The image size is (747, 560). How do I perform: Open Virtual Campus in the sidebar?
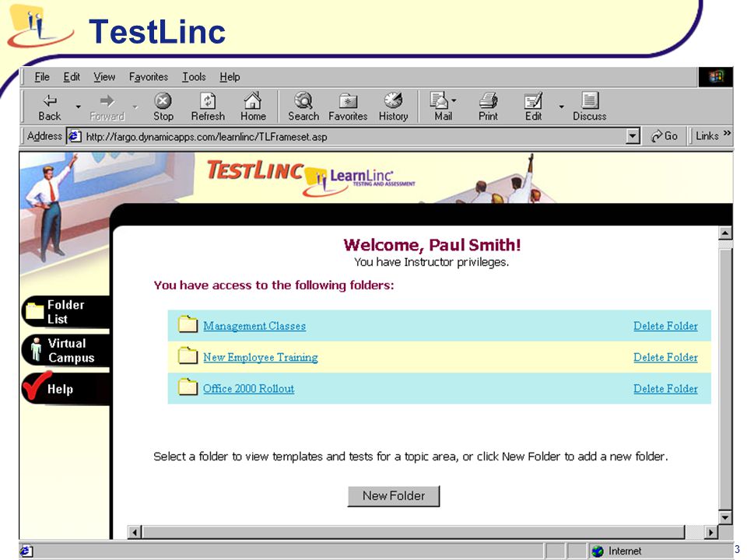coord(65,351)
